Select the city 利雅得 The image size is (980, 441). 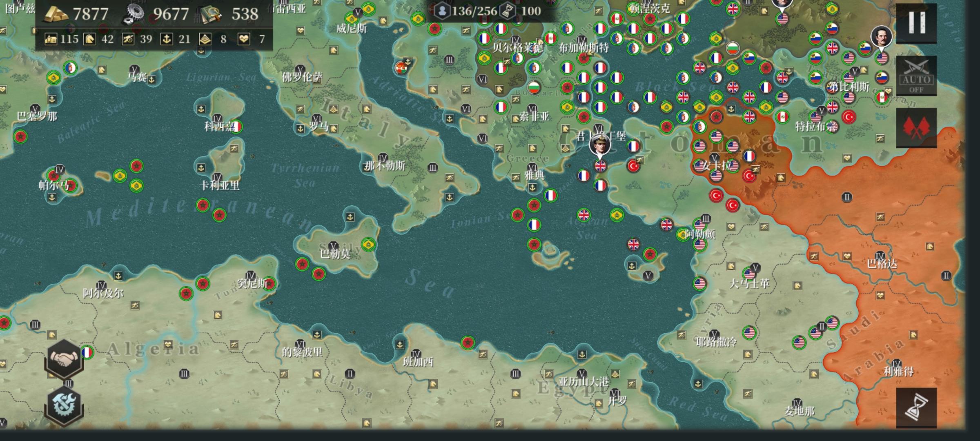pyautogui.click(x=898, y=371)
